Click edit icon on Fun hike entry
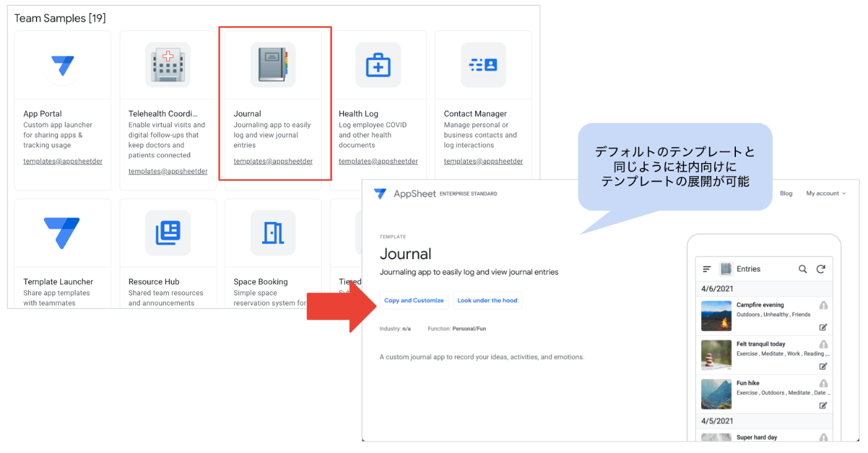868x453 pixels. coord(823,405)
